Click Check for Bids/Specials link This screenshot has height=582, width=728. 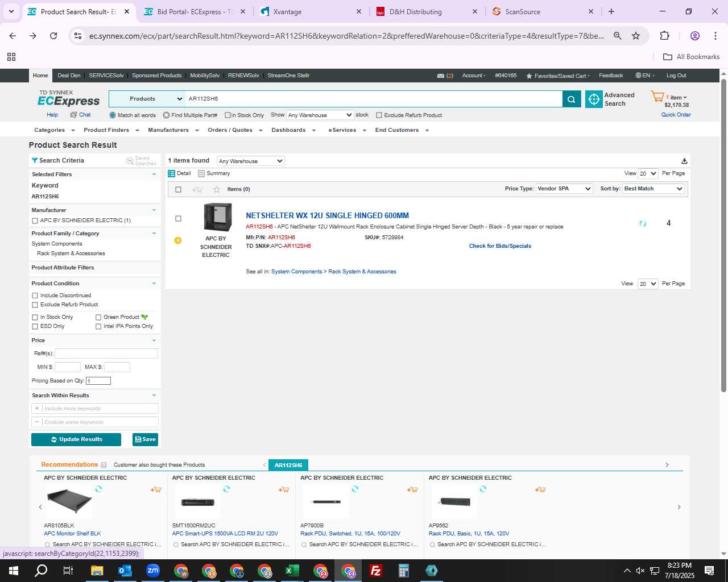pyautogui.click(x=500, y=246)
